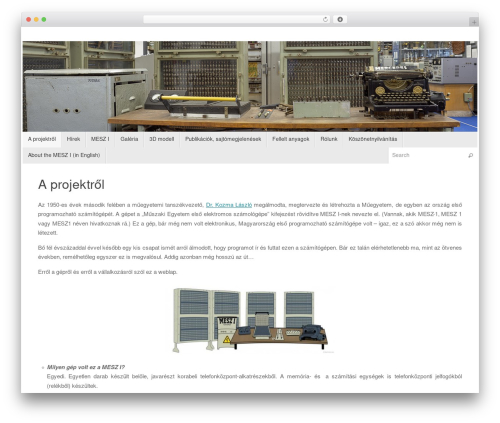
Task: Click the green fullscreen window button
Action: (x=44, y=20)
